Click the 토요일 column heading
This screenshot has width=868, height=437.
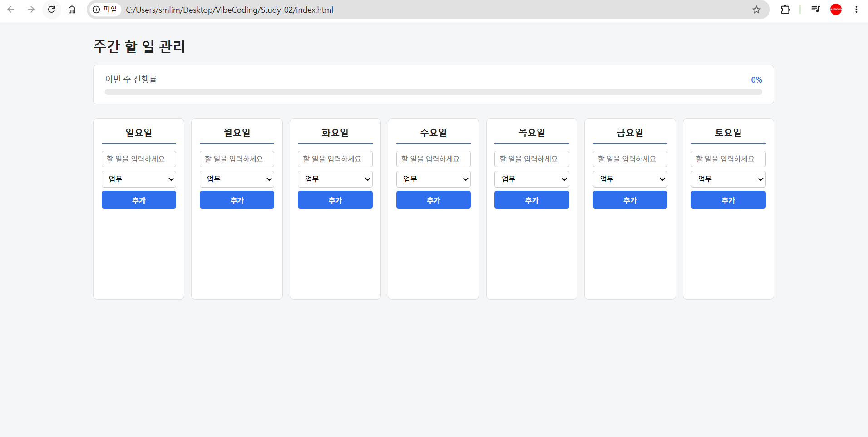point(728,133)
